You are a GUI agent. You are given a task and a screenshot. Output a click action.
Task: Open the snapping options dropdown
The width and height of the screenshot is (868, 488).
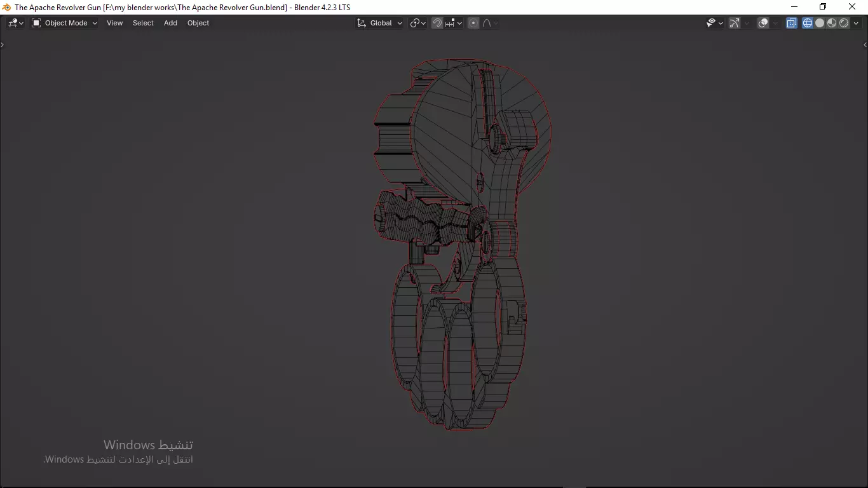[x=453, y=23]
